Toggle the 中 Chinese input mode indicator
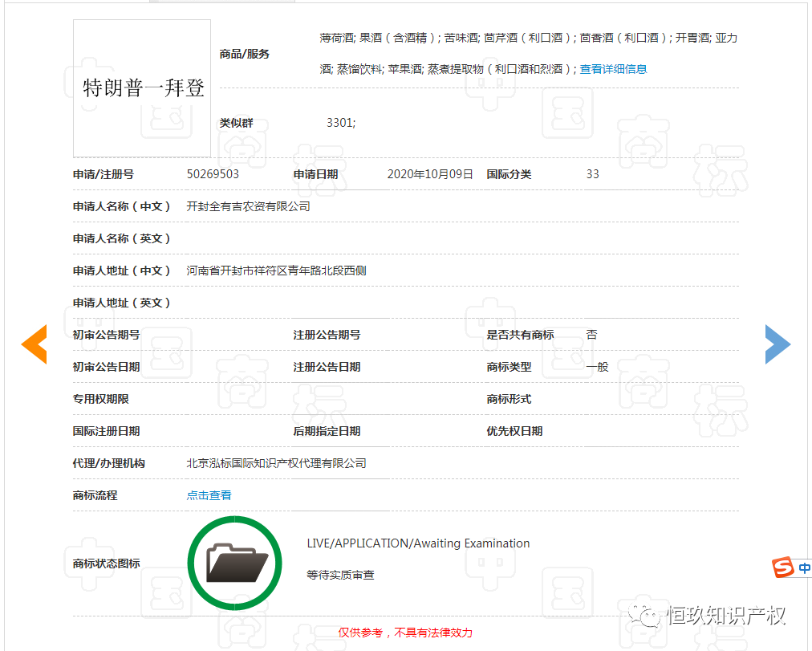This screenshot has width=812, height=651. tap(803, 568)
